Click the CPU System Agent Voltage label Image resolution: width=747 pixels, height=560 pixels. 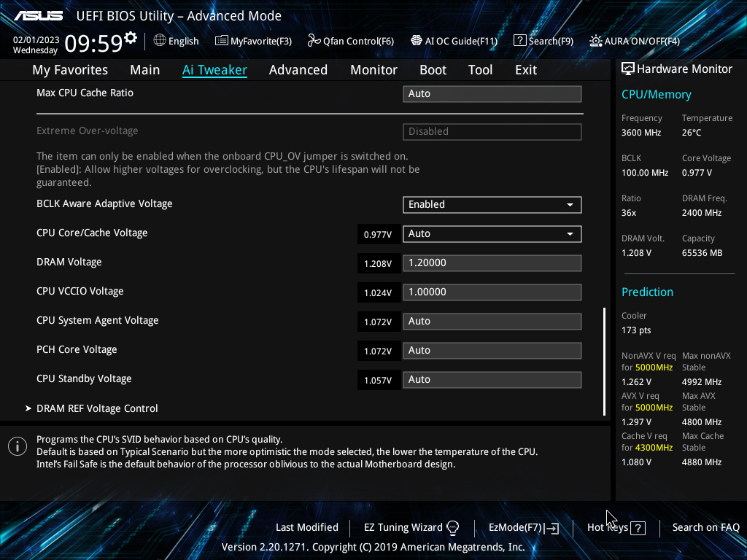coord(98,321)
